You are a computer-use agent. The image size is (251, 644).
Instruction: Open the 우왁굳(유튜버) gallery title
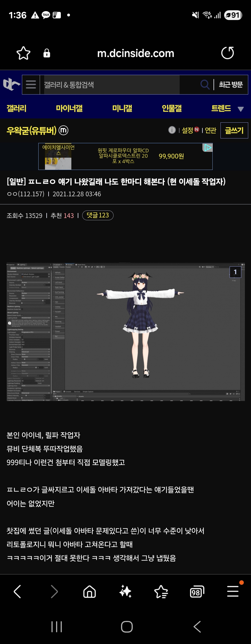click(x=32, y=130)
